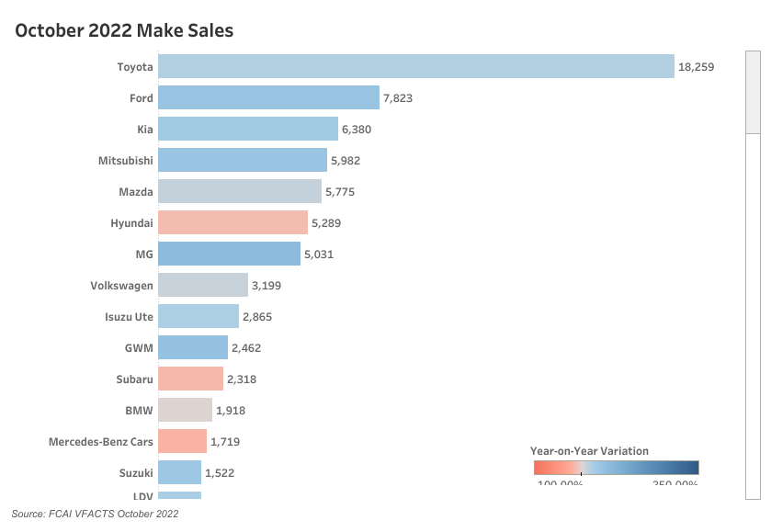Click the Year-on-Year Variation color gradient
771x532 pixels.
pyautogui.click(x=616, y=467)
